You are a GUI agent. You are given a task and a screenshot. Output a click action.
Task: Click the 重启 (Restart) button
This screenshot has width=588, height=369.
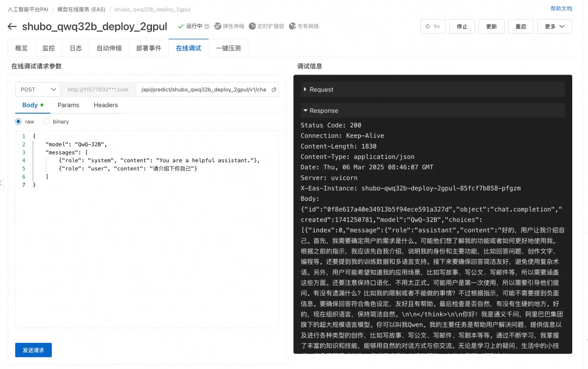520,26
